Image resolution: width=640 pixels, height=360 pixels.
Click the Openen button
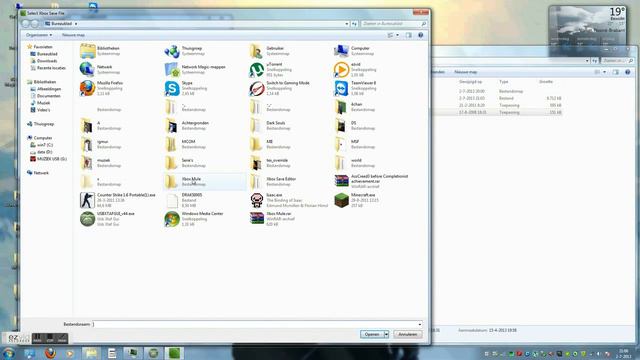pos(372,334)
